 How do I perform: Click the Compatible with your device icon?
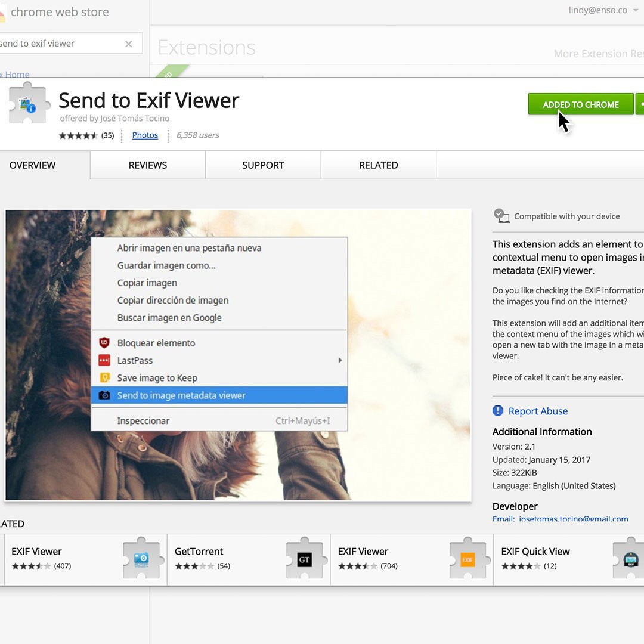click(501, 216)
